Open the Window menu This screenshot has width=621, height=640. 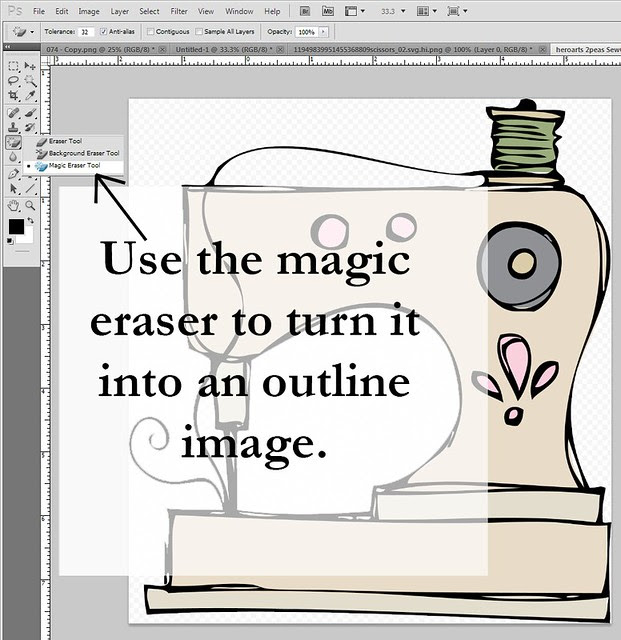point(239,11)
